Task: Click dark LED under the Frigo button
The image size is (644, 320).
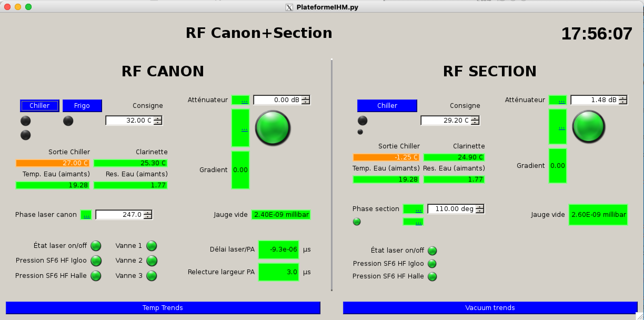Action: click(68, 121)
